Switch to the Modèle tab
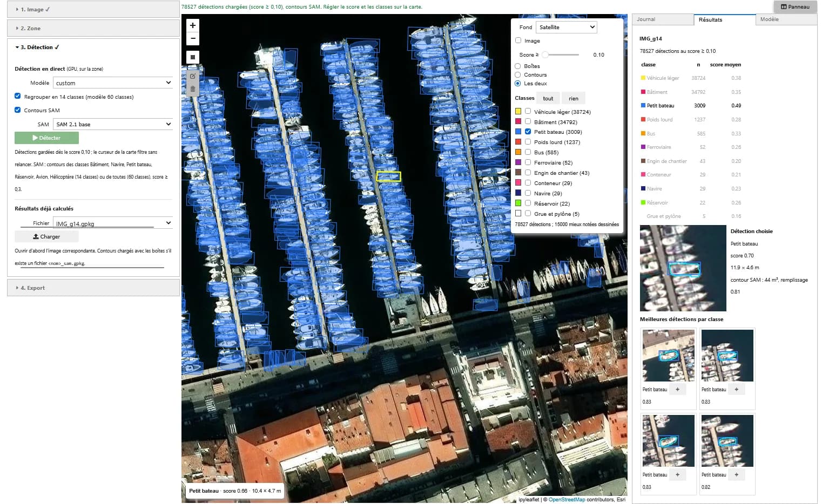 click(786, 19)
